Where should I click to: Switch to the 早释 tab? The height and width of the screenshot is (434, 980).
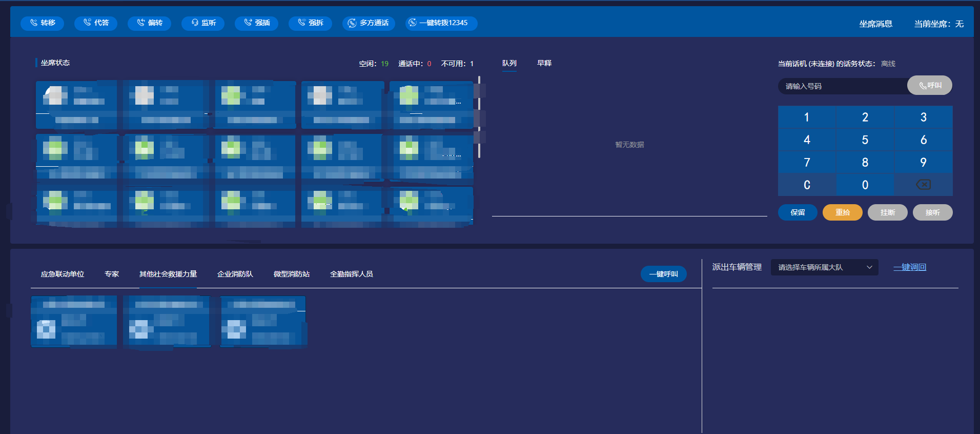coord(544,63)
